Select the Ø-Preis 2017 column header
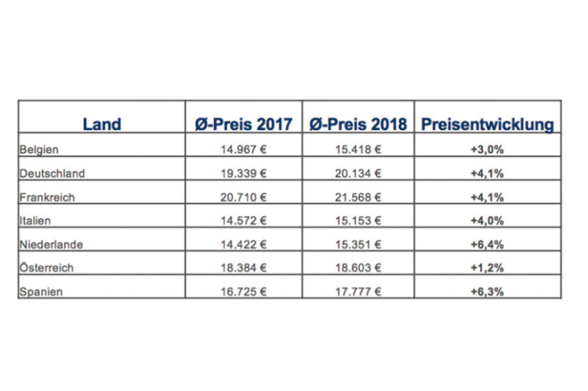 (x=241, y=125)
